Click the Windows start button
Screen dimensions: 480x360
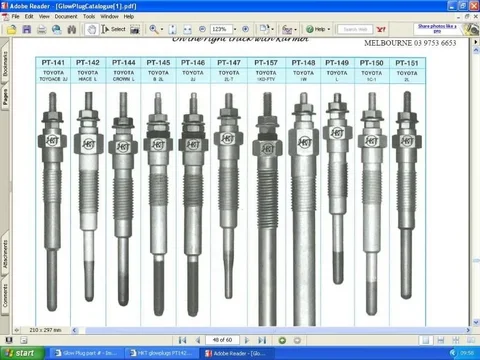pos(22,353)
